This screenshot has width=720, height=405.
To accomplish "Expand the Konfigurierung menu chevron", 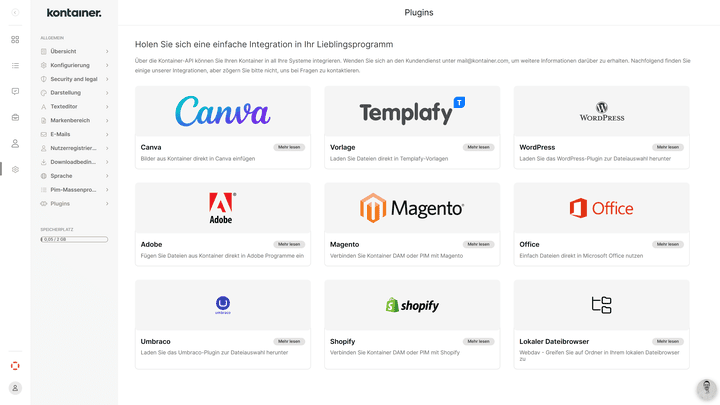I will click(x=107, y=65).
